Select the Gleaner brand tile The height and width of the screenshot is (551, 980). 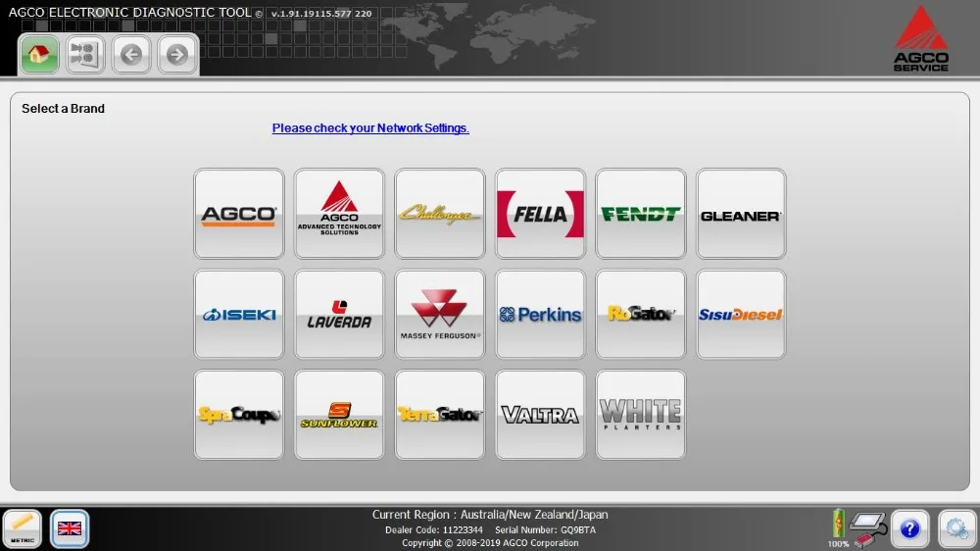click(x=741, y=214)
